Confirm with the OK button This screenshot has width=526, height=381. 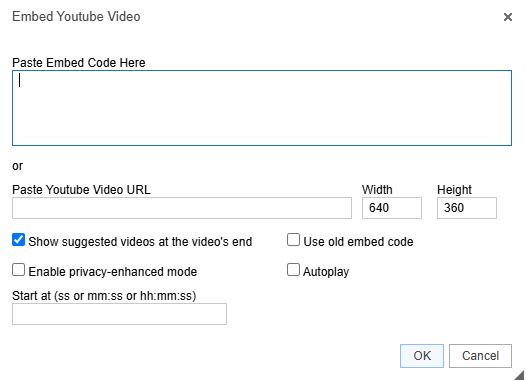422,356
